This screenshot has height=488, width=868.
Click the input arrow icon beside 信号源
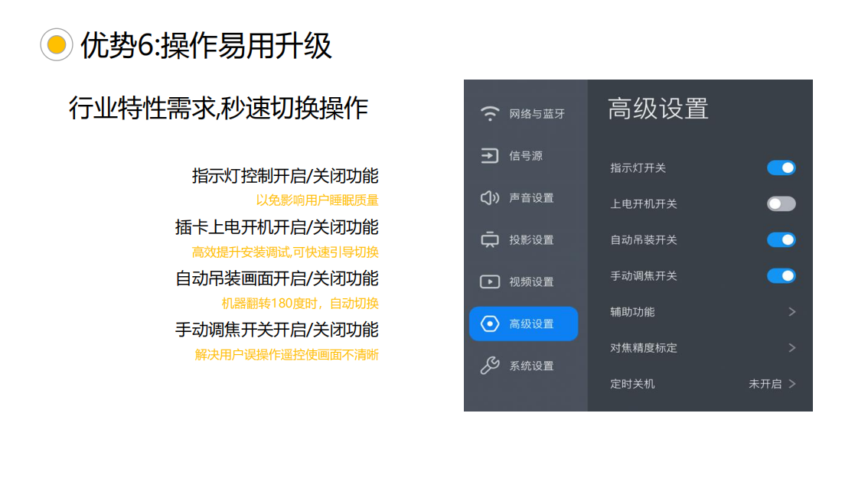point(489,155)
